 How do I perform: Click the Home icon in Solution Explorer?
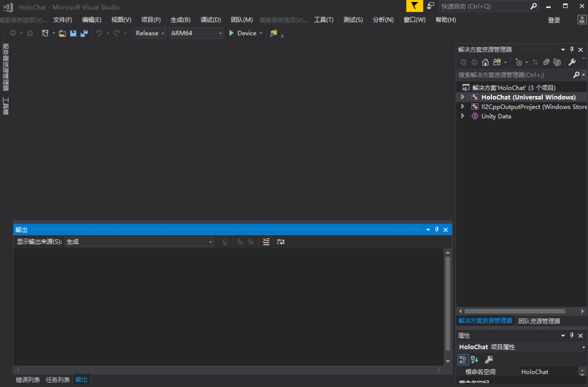(x=485, y=62)
